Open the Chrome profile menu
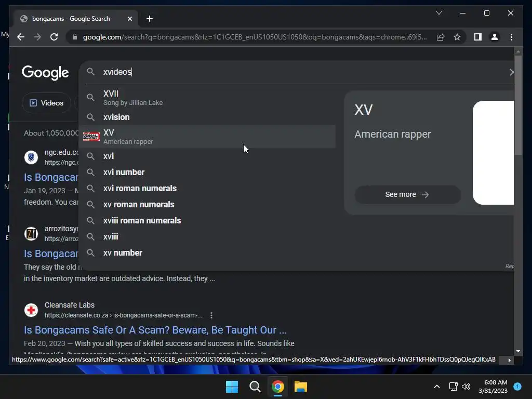Image resolution: width=532 pixels, height=399 pixels. [495, 37]
